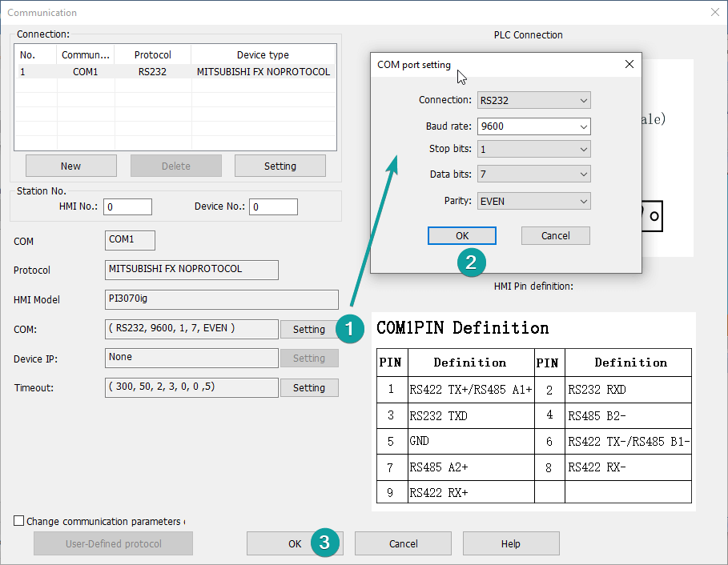Open Setting for Timeout values
Image resolution: width=728 pixels, height=565 pixels.
tap(308, 388)
